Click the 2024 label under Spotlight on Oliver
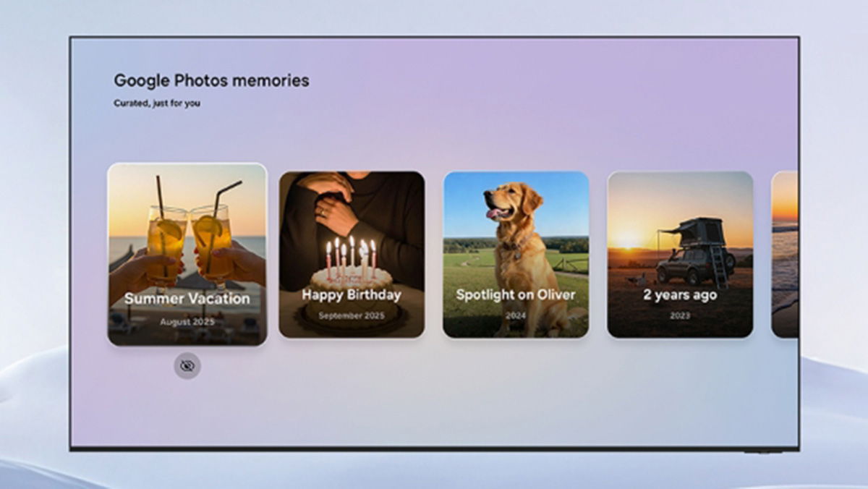This screenshot has height=489, width=868. [x=516, y=316]
